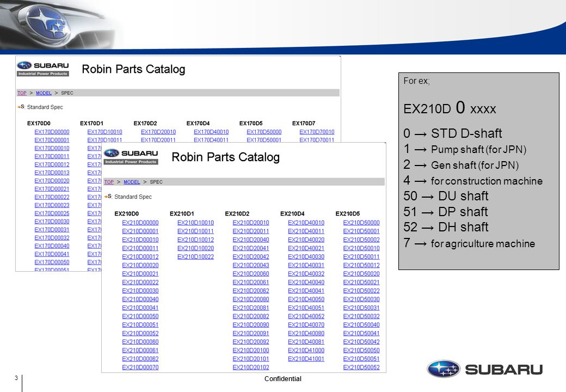Open the EX210D00022 link
Image resolution: width=566 pixels, height=392 pixels.
click(140, 282)
